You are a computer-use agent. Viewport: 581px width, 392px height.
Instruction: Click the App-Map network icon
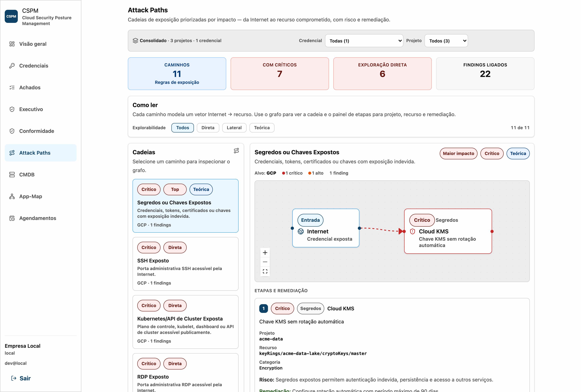coord(12,196)
